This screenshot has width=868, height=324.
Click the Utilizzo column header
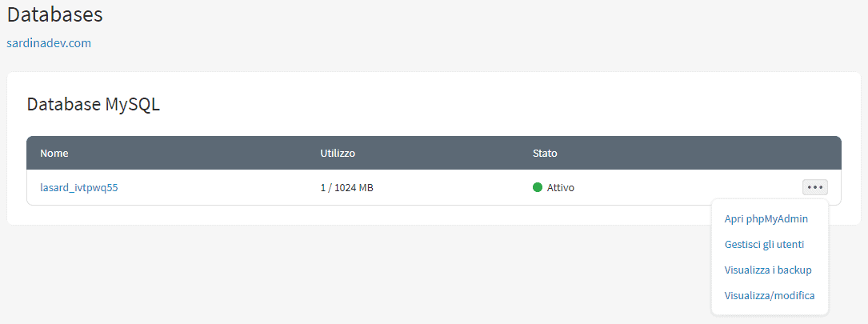[x=338, y=153]
